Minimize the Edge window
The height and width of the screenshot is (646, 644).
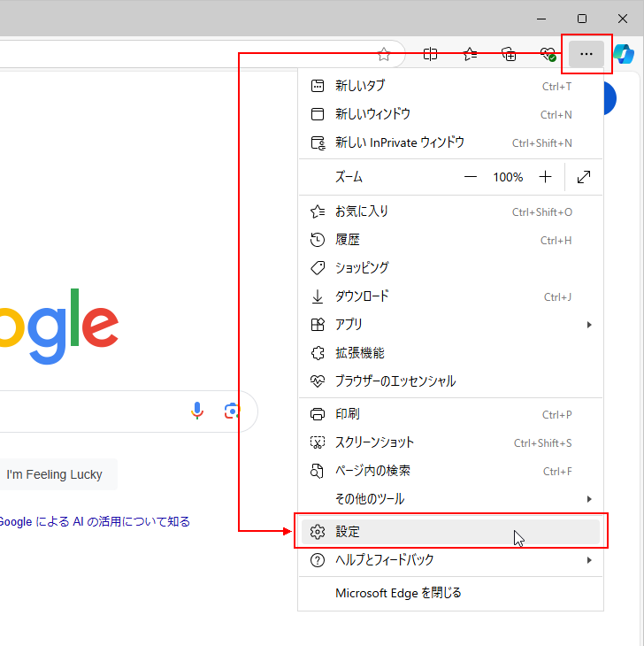pos(541,19)
